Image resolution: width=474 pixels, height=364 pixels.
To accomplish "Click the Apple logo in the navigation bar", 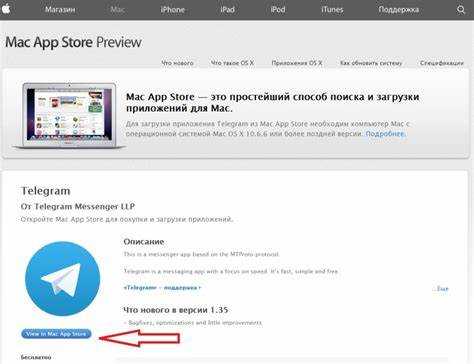I will tap(6, 9).
